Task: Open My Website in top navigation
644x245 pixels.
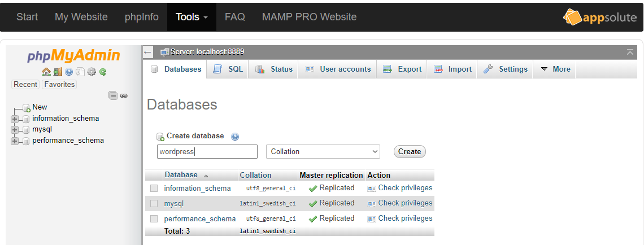Action: (81, 17)
